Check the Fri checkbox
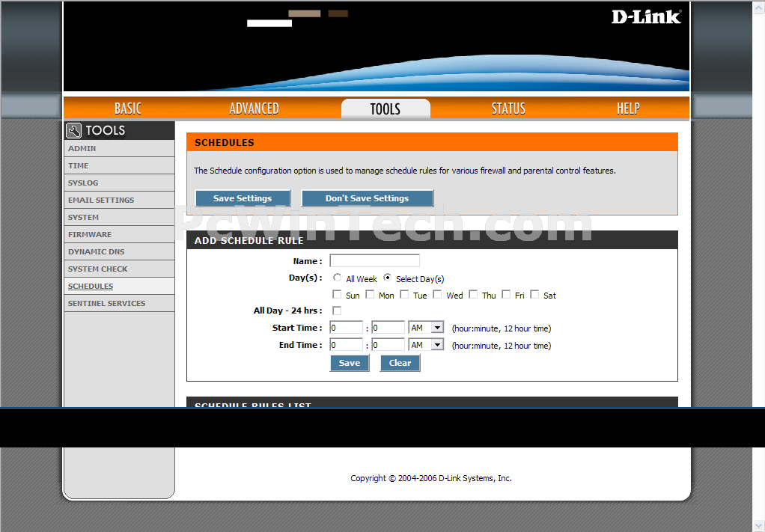 coord(506,294)
